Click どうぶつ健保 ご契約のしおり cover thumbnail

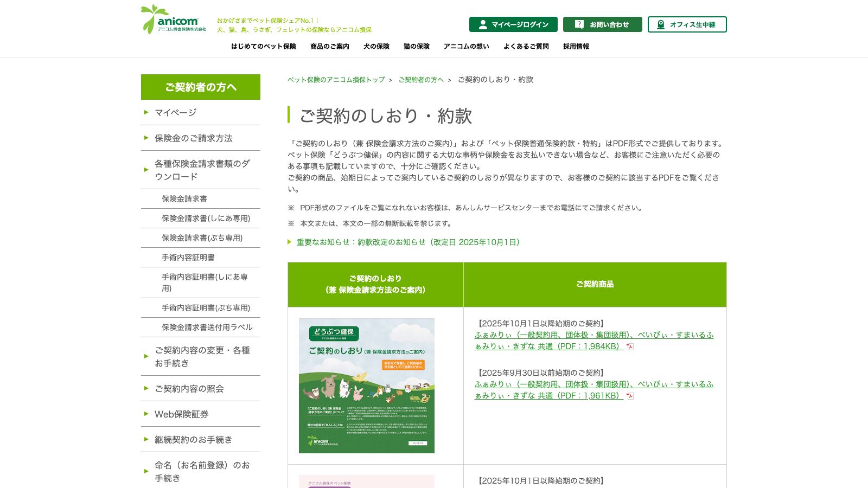[x=367, y=386]
